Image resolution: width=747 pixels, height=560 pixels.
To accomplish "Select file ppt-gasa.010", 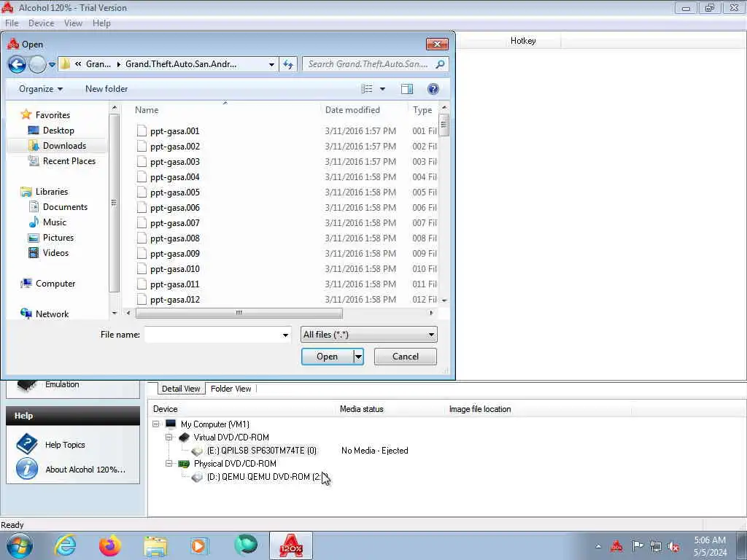I will pos(175,269).
